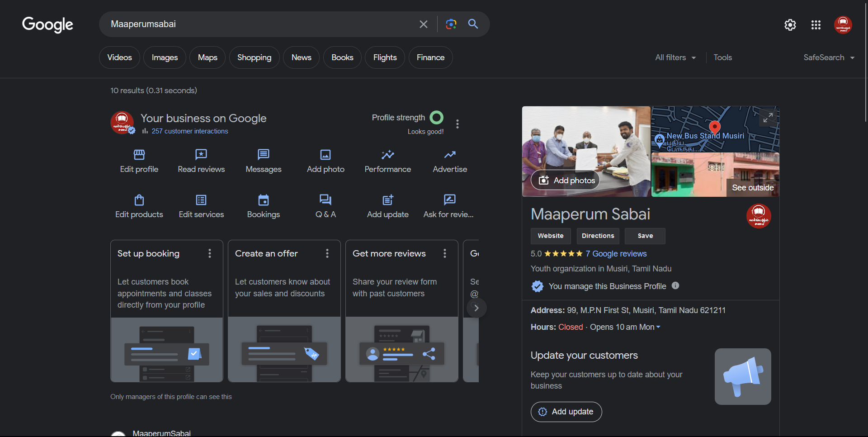868x437 pixels.
Task: Expand the All filters dropdown
Action: pos(675,57)
